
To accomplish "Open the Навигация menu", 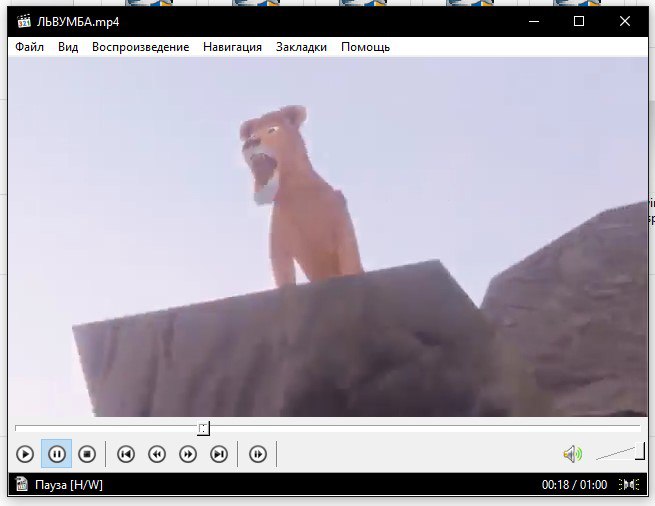I will coord(232,47).
